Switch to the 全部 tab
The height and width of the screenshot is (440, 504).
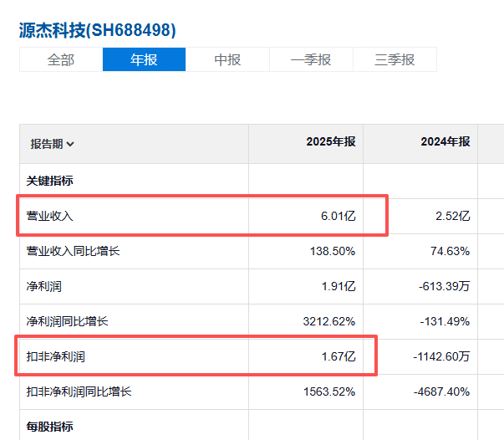pyautogui.click(x=61, y=60)
